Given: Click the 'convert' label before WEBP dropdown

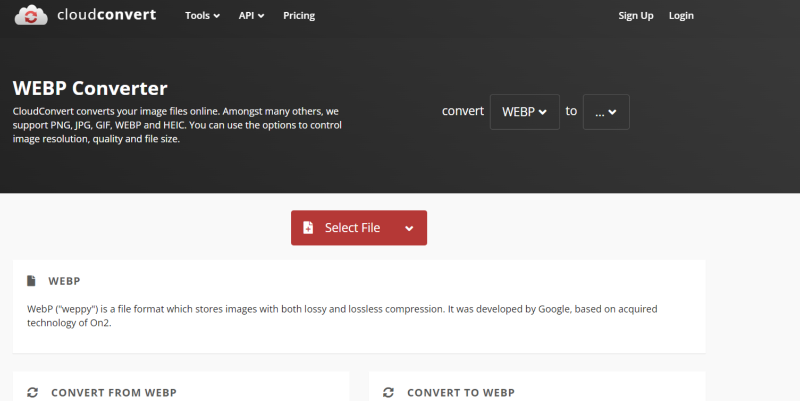Looking at the screenshot, I should [463, 111].
